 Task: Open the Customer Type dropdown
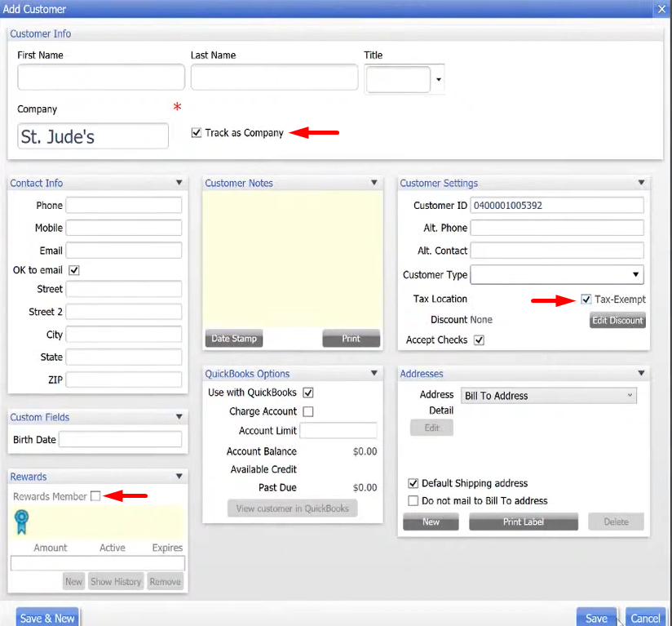(639, 275)
